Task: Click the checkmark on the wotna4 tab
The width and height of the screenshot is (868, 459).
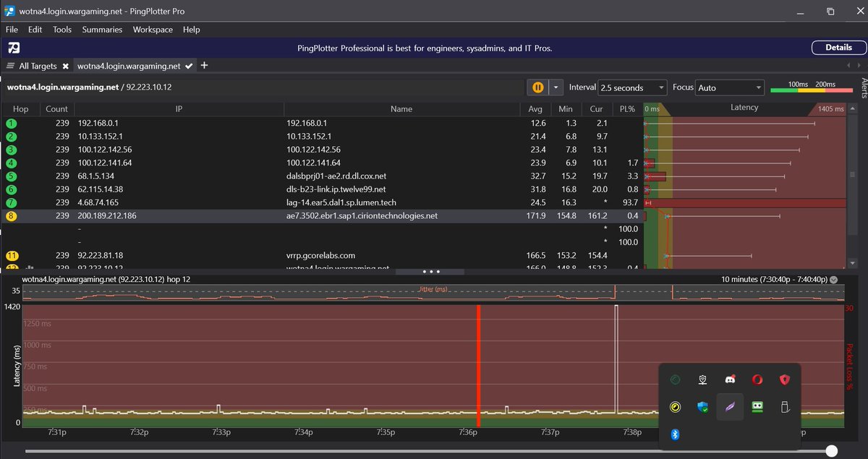Action: pyautogui.click(x=189, y=66)
